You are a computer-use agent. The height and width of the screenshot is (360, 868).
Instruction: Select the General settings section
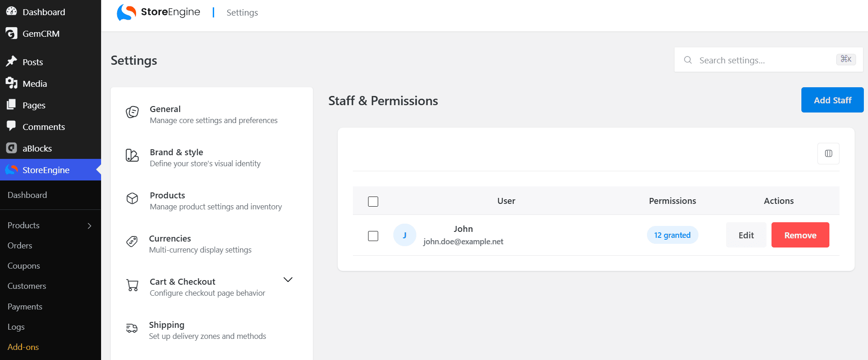click(x=211, y=114)
